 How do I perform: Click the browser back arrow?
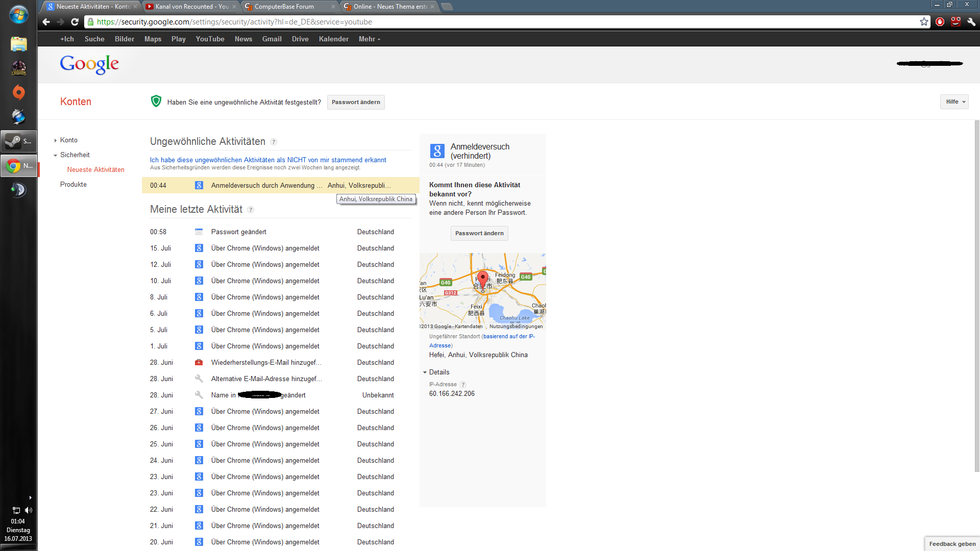point(46,22)
